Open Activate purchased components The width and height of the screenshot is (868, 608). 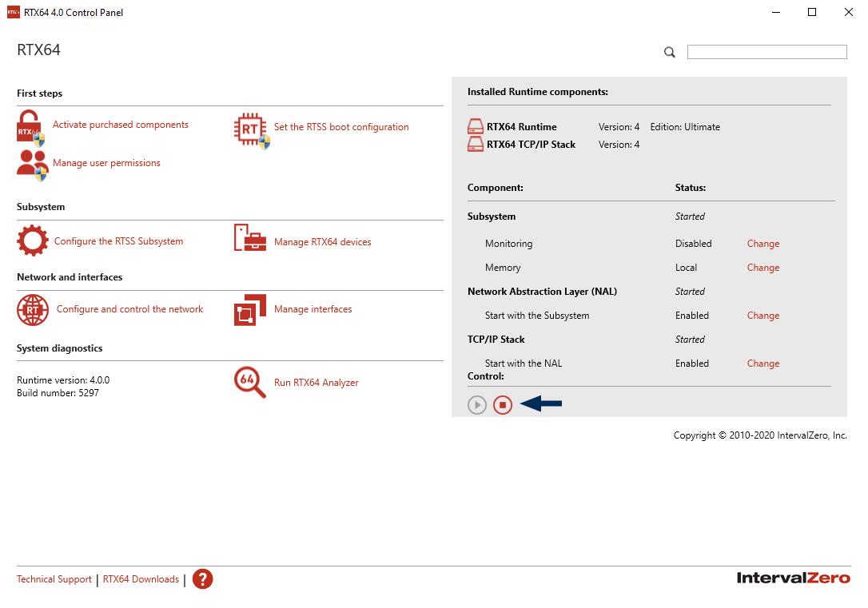pos(121,125)
